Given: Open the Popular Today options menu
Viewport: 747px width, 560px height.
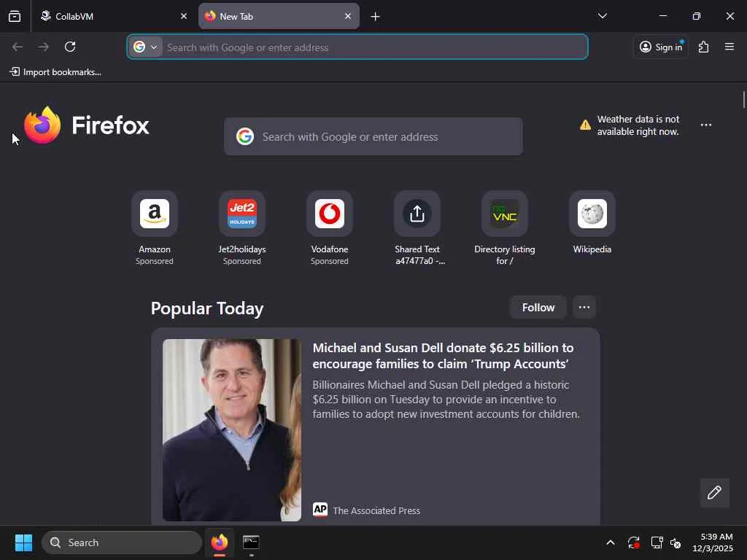Looking at the screenshot, I should 584,308.
